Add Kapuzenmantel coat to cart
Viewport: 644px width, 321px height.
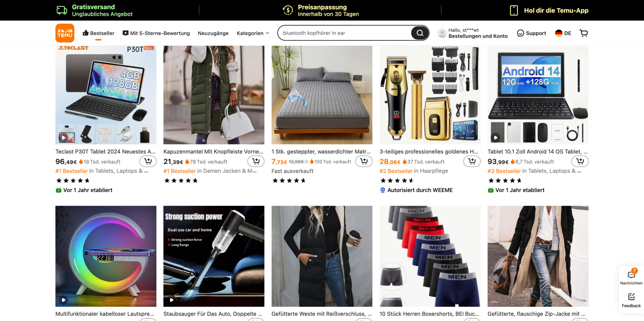tap(256, 161)
